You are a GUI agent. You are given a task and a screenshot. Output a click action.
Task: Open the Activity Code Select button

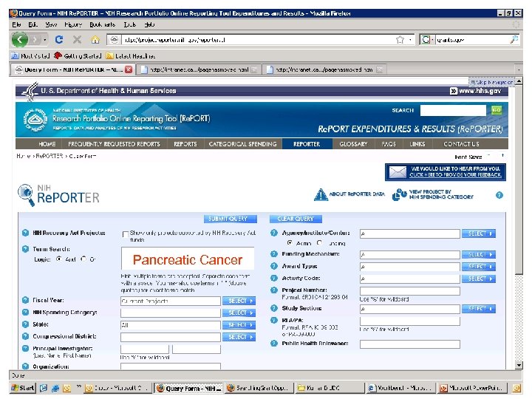pos(479,279)
